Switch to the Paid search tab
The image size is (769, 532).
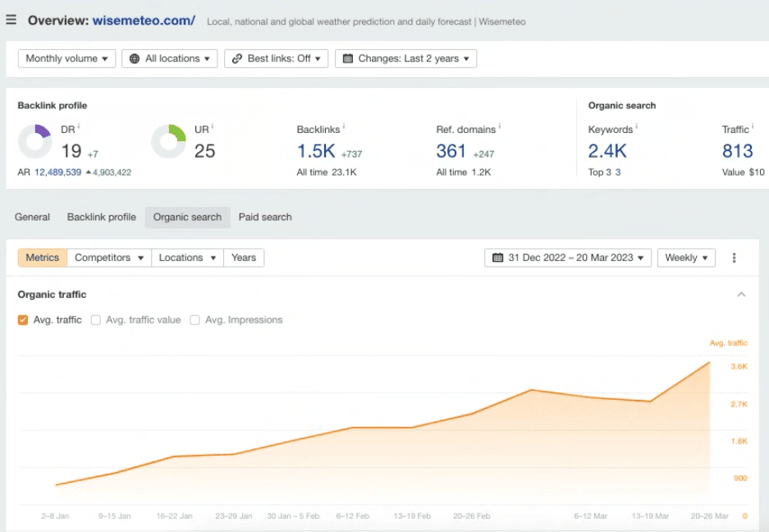point(265,218)
